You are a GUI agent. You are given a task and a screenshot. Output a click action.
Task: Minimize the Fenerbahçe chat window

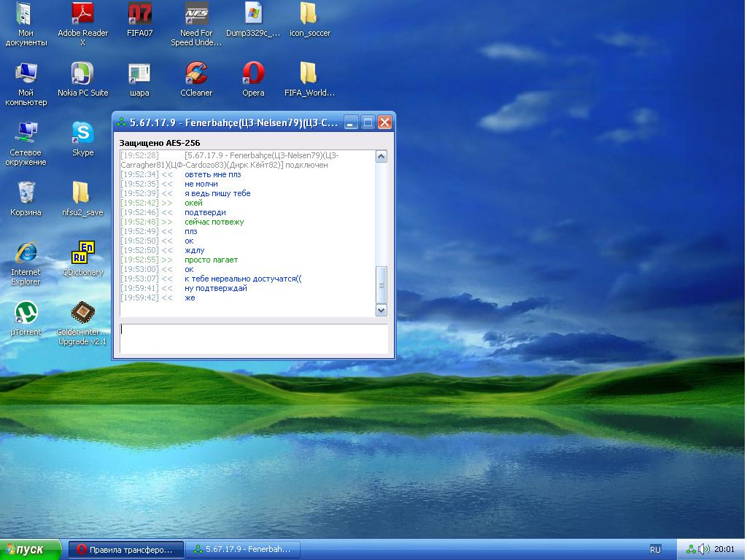click(352, 122)
